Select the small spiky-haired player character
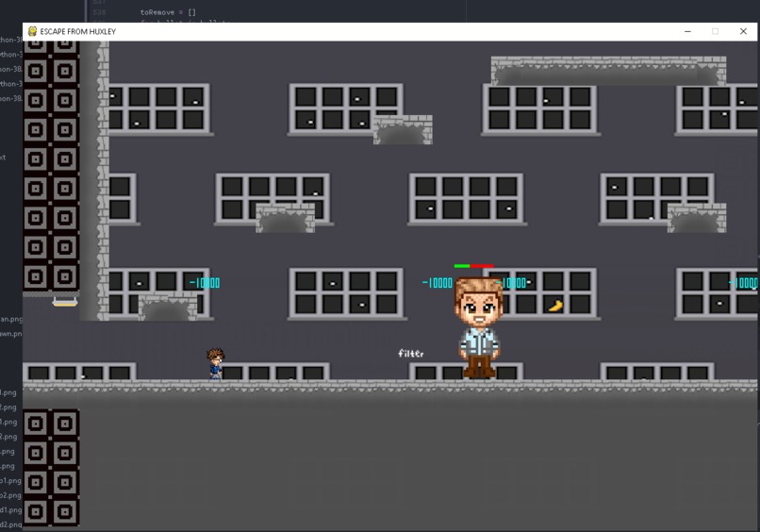The height and width of the screenshot is (532, 760). click(x=215, y=363)
